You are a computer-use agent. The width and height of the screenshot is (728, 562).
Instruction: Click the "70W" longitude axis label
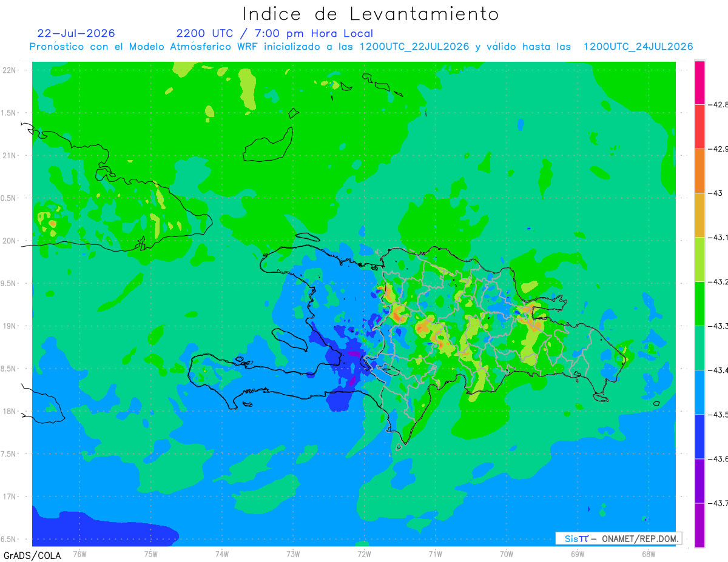(x=506, y=554)
